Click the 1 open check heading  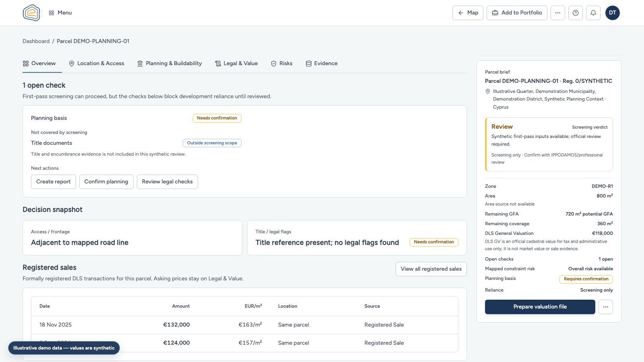[x=44, y=85]
